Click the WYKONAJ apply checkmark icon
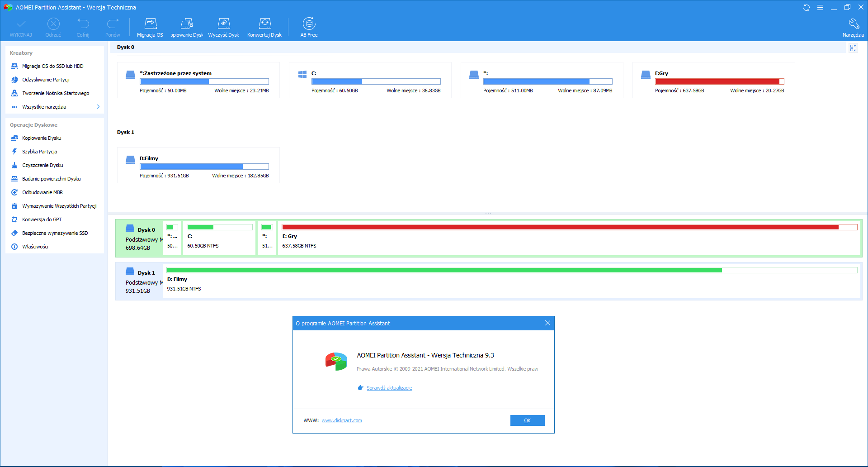 point(21,24)
